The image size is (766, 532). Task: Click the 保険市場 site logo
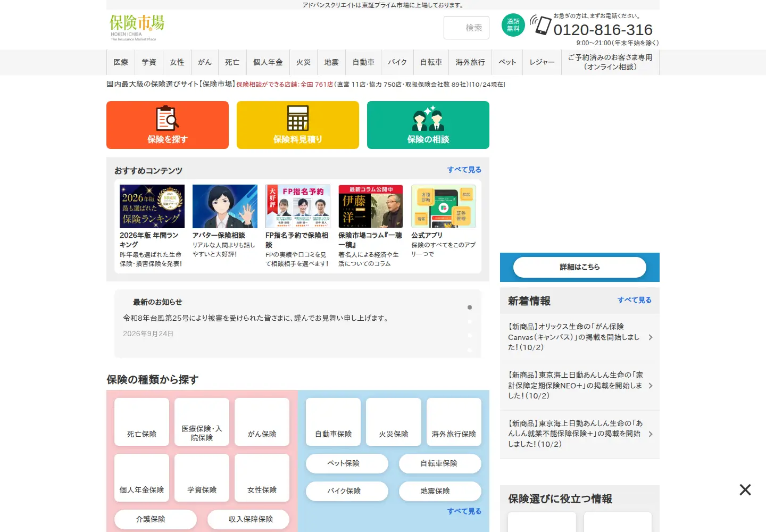click(137, 28)
